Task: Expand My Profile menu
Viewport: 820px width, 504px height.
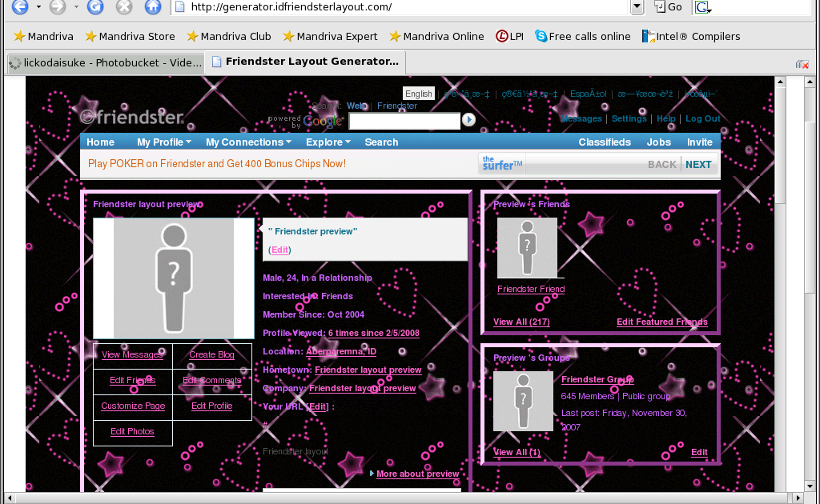Action: click(163, 142)
